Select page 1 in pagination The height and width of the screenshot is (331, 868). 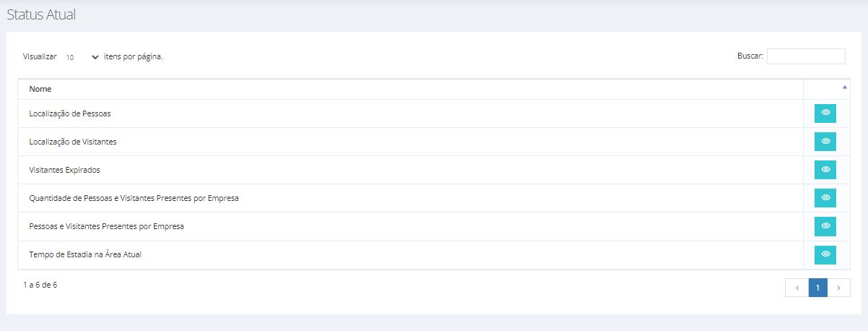817,288
